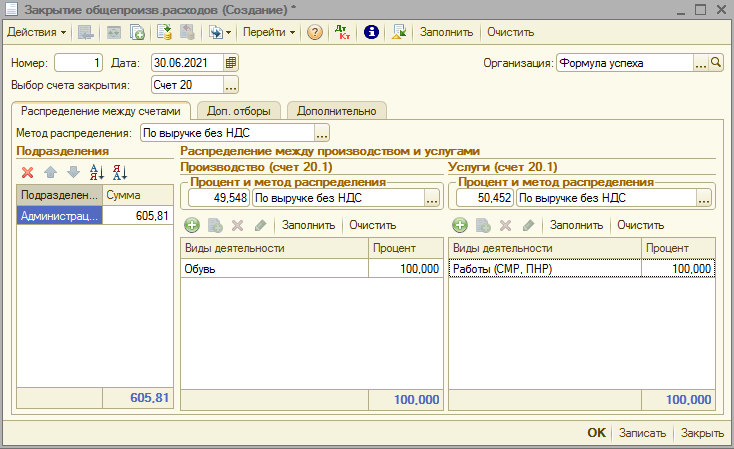Click magnifier icon next to Организация field
This screenshot has height=449, width=734.
pyautogui.click(x=716, y=63)
